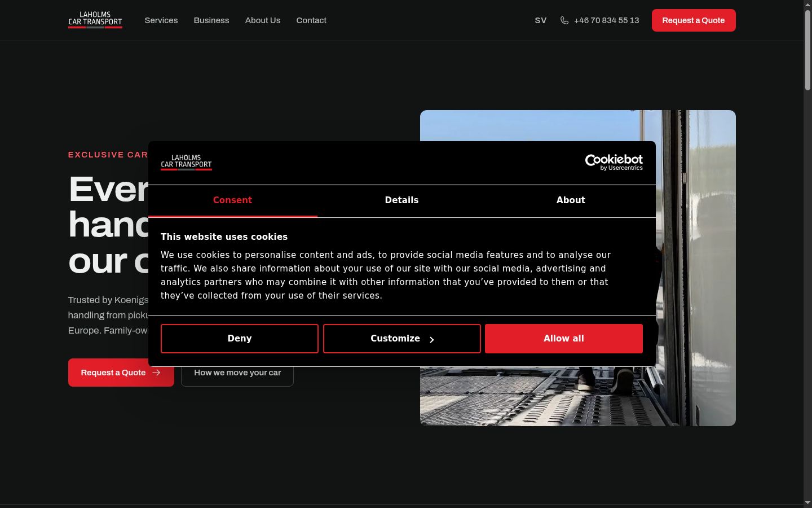Viewport: 812px width, 508px height.
Task: Click the scrollbar up arrow
Action: [x=807, y=5]
